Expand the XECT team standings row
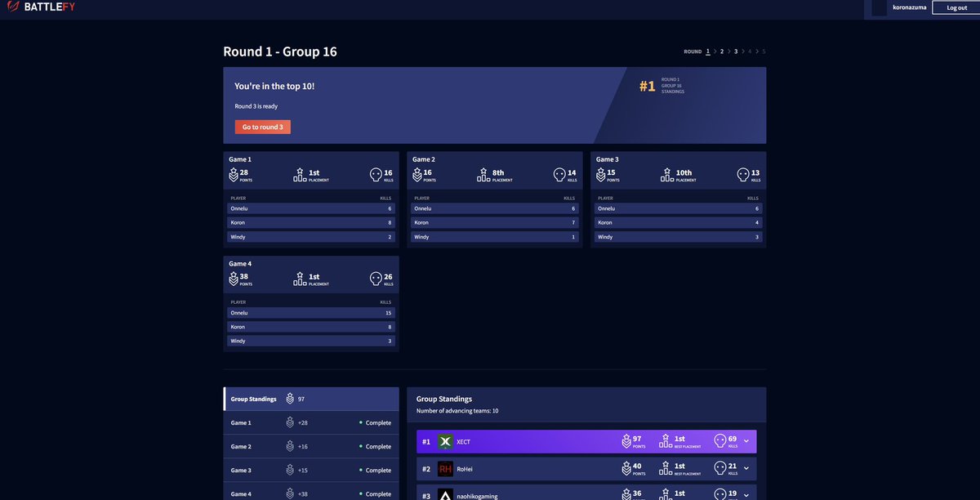 [746, 442]
